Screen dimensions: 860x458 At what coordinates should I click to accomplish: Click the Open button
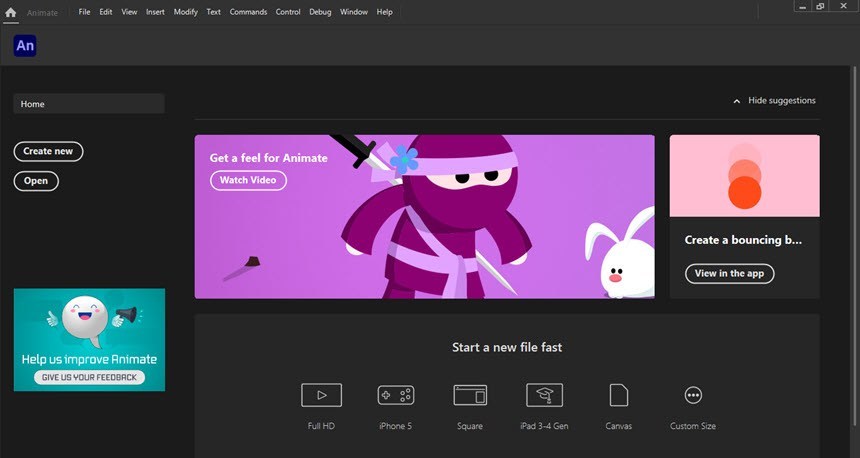(36, 181)
